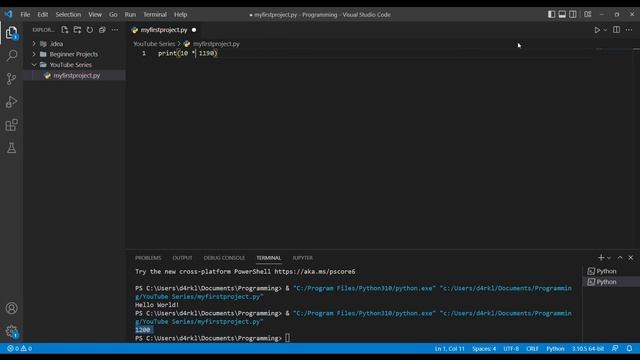Select the Terminal panel tab
The width and height of the screenshot is (640, 360).
pyautogui.click(x=269, y=258)
